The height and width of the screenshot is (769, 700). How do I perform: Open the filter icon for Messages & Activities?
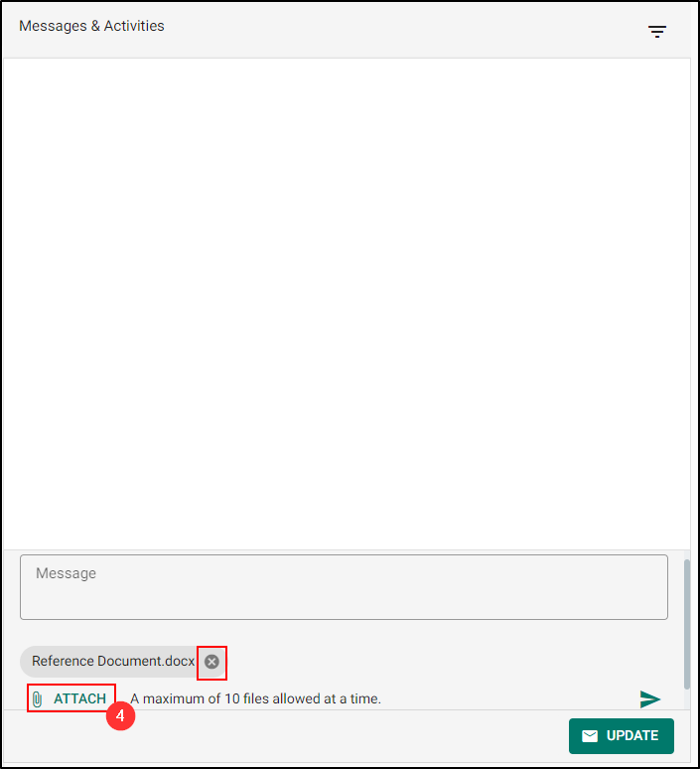point(657,32)
